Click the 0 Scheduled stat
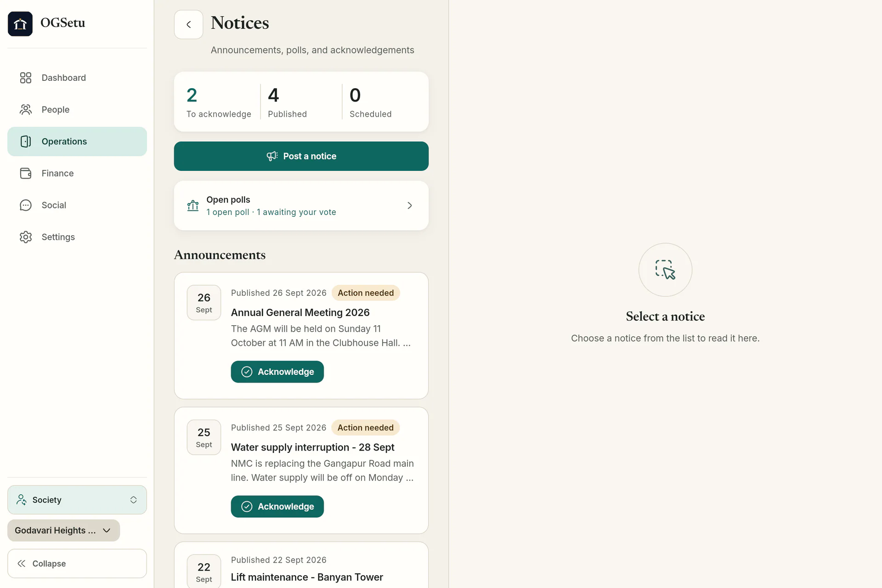The height and width of the screenshot is (588, 882). point(370,102)
